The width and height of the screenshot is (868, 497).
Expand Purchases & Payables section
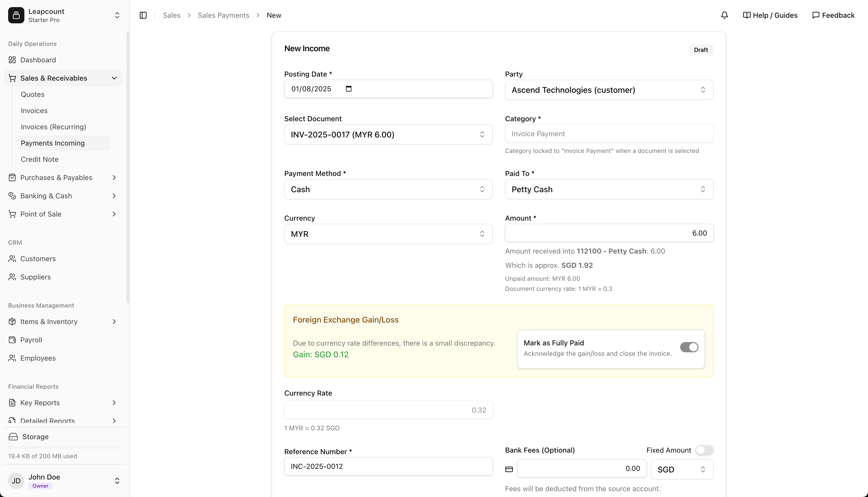[x=63, y=177]
